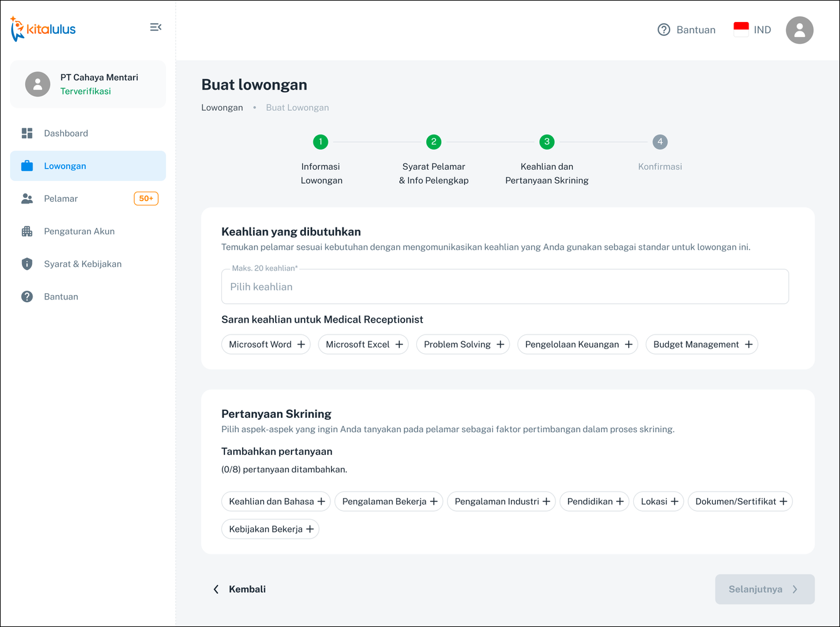This screenshot has width=840, height=627.
Task: Click the Keahlian yang dibutuhkan heading
Action: click(291, 232)
